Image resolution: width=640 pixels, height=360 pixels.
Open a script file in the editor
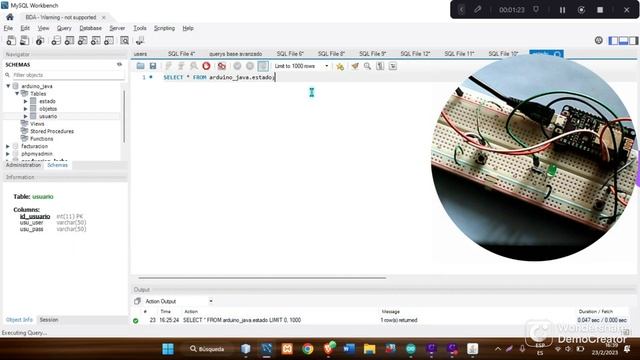pyautogui.click(x=140, y=66)
